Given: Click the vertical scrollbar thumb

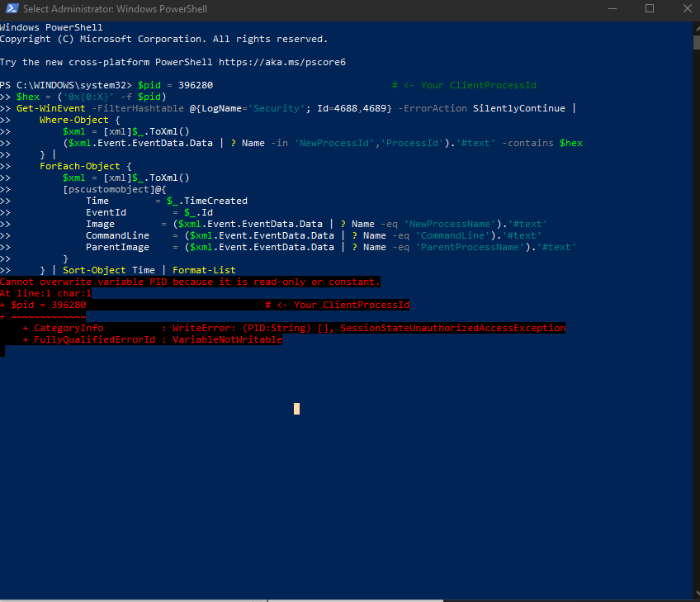Looking at the screenshot, I should tap(697, 42).
